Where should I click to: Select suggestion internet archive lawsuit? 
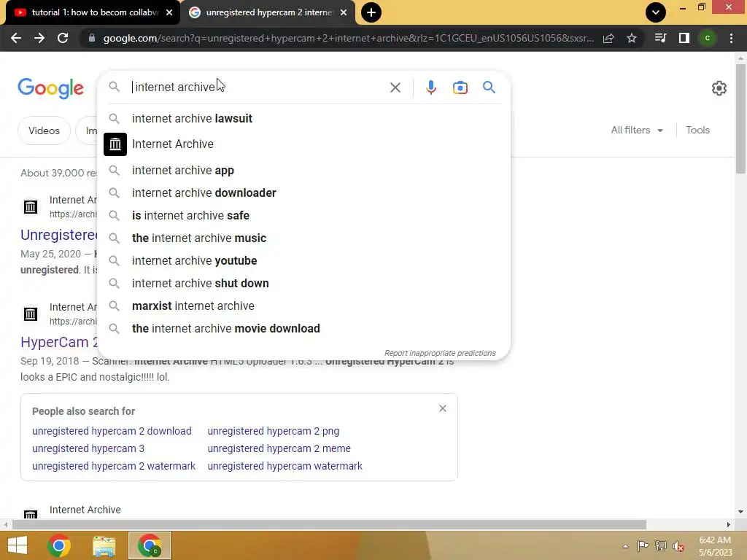point(303,119)
